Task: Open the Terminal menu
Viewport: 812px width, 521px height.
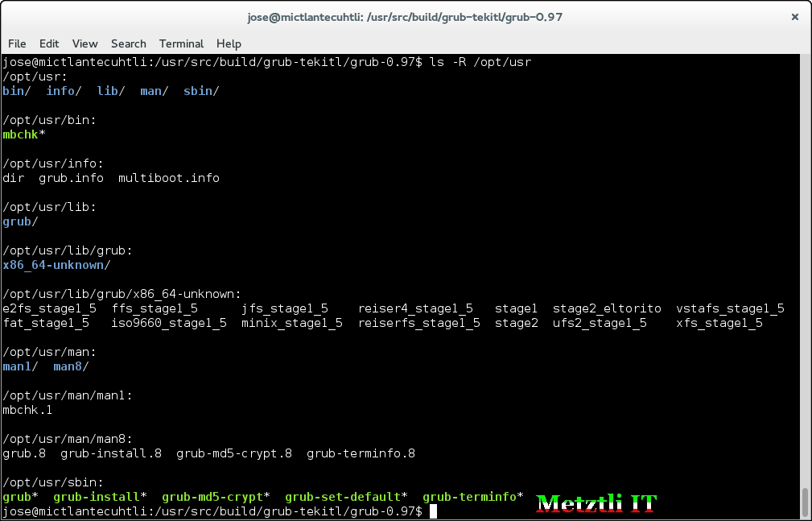Action: 181,43
